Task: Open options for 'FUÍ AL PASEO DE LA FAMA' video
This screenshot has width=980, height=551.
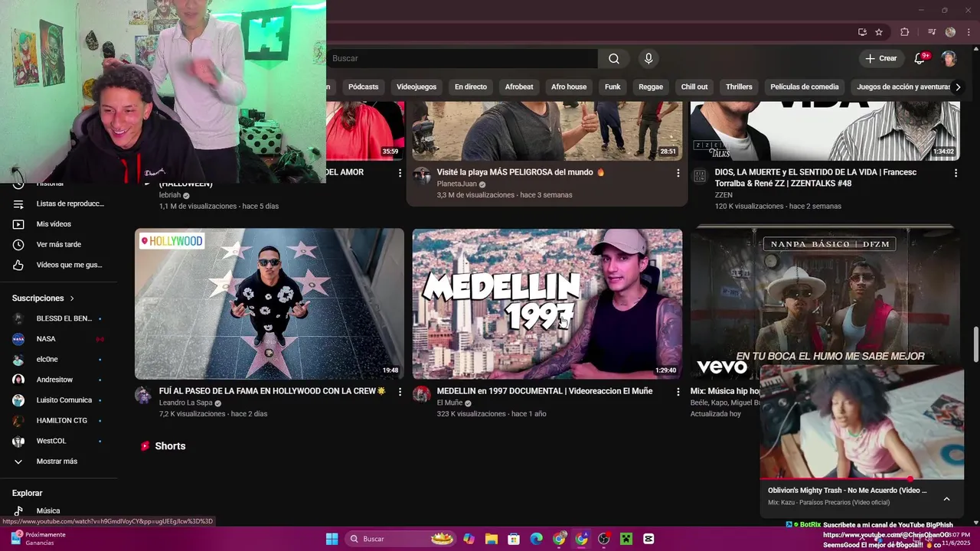Action: pos(400,392)
